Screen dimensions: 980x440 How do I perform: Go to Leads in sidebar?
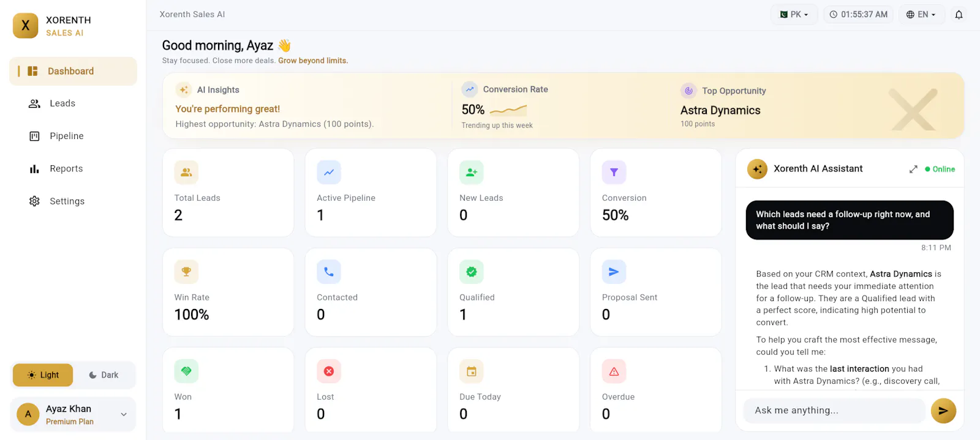pyautogui.click(x=73, y=103)
